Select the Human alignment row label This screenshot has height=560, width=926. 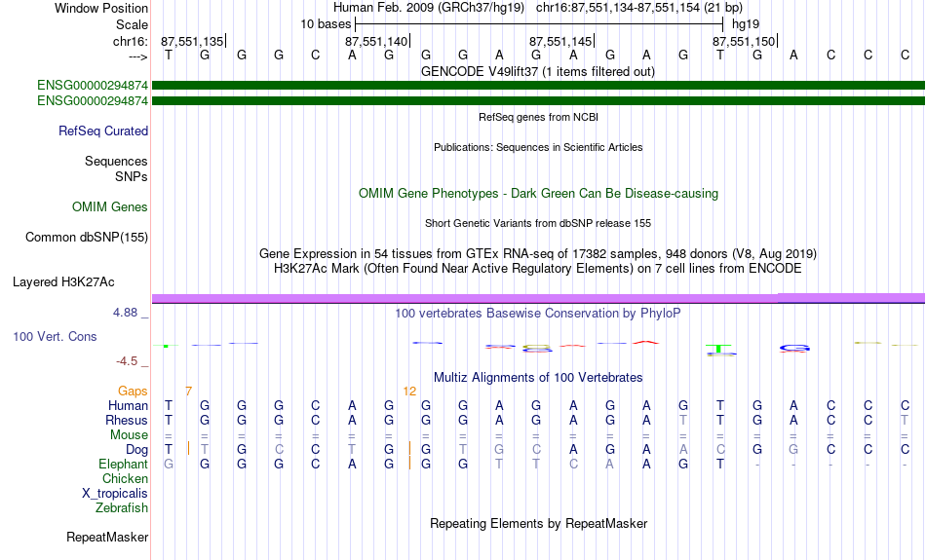(128, 406)
